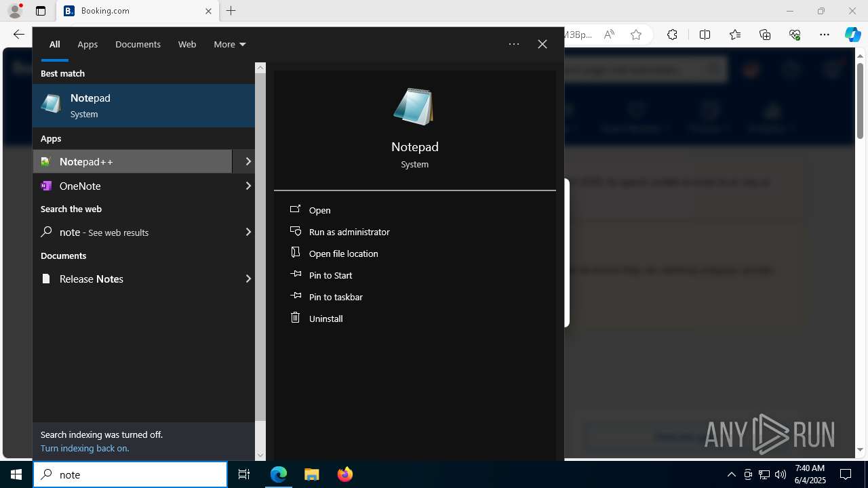Close the search panel
The image size is (868, 488).
[x=542, y=44]
